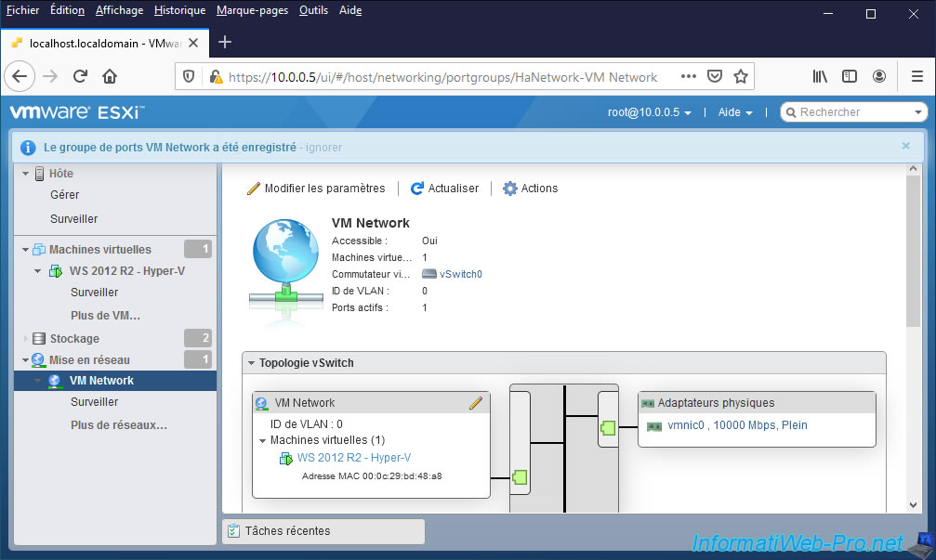This screenshot has width=936, height=560.
Task: Click the Adaptateurs physiques header icon
Action: 648,404
